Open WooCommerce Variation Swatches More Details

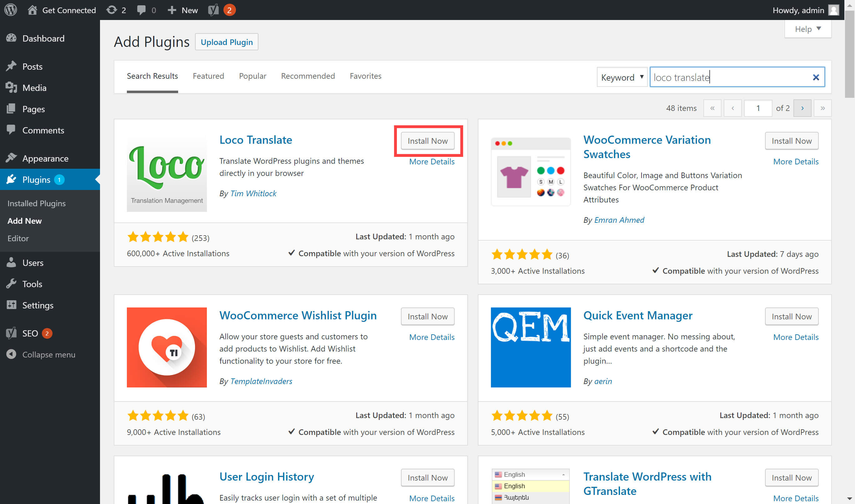tap(796, 161)
